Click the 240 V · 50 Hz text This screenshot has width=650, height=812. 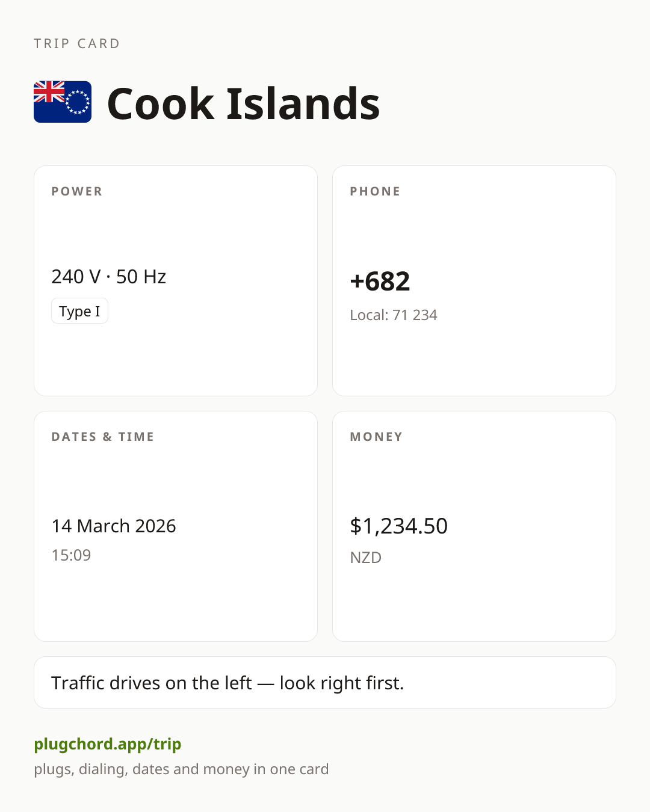[x=109, y=277]
